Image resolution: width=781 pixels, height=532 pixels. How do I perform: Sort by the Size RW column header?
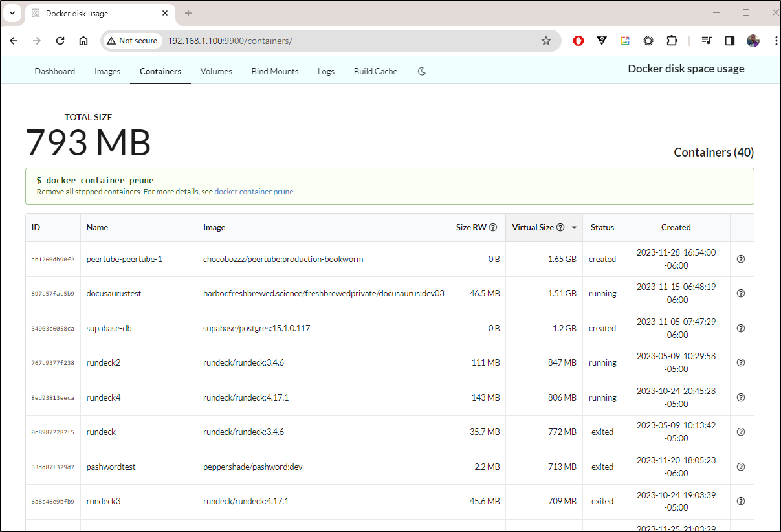click(x=478, y=227)
